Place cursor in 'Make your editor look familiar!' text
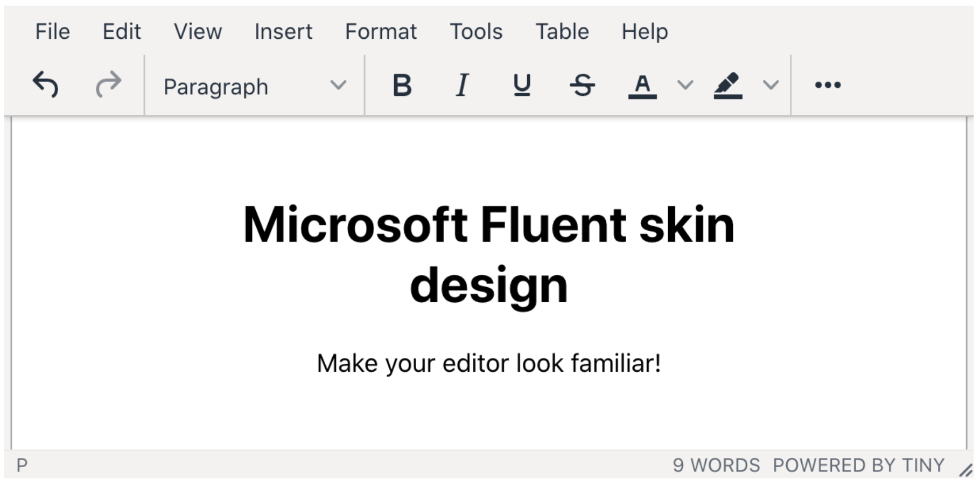 pos(488,363)
